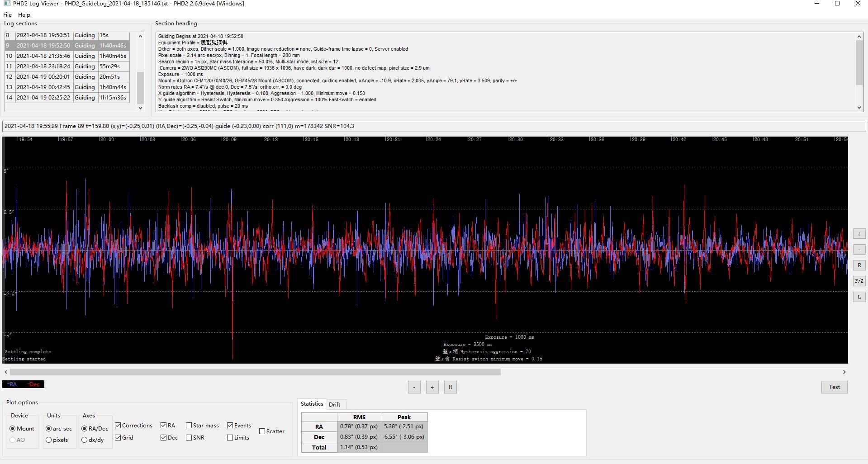The image size is (868, 464).
Task: Click the graph scrollbar left arrow
Action: 6,372
